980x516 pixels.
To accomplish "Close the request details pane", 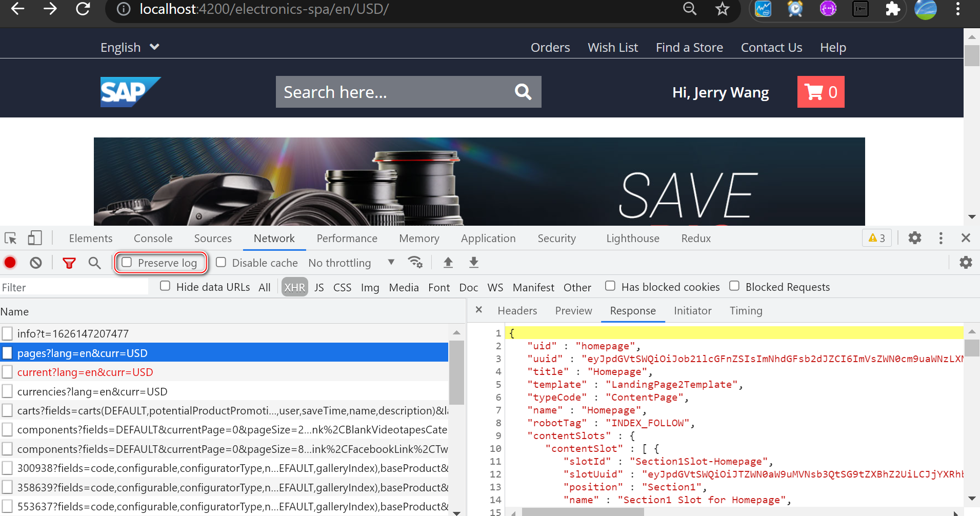I will tap(478, 310).
